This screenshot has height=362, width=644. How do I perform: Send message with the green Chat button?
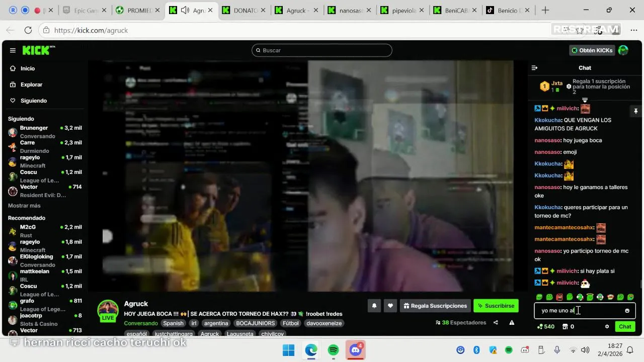tap(625, 326)
